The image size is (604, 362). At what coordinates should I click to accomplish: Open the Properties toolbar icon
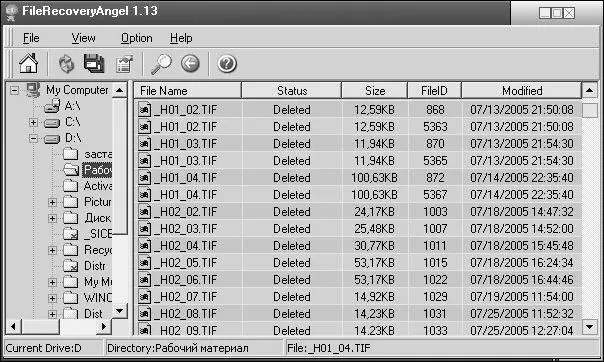point(124,64)
